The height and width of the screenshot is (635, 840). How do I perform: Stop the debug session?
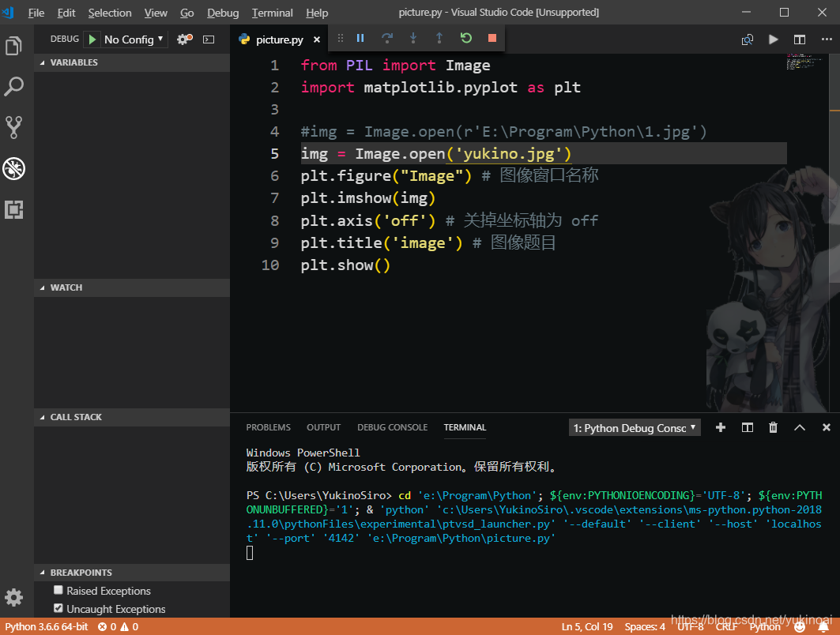click(x=492, y=38)
